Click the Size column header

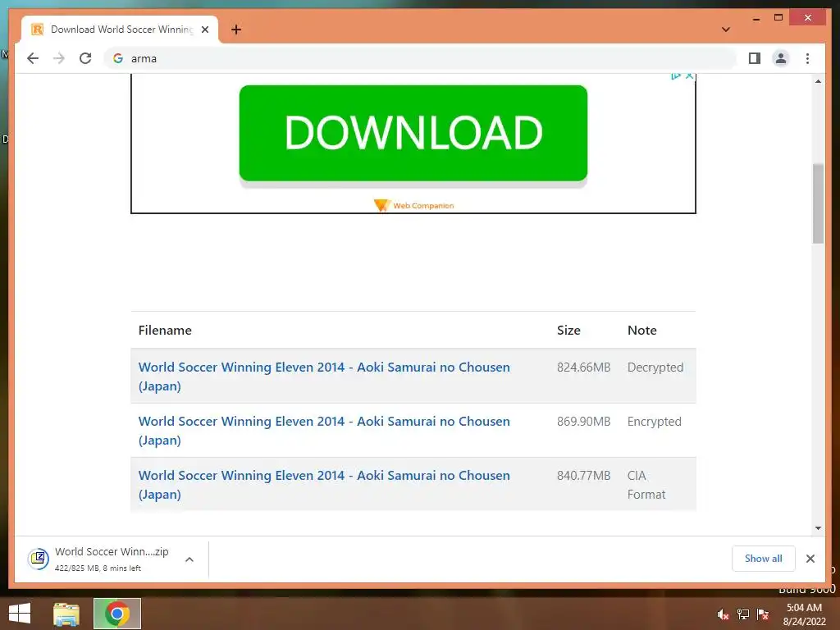[x=568, y=330]
